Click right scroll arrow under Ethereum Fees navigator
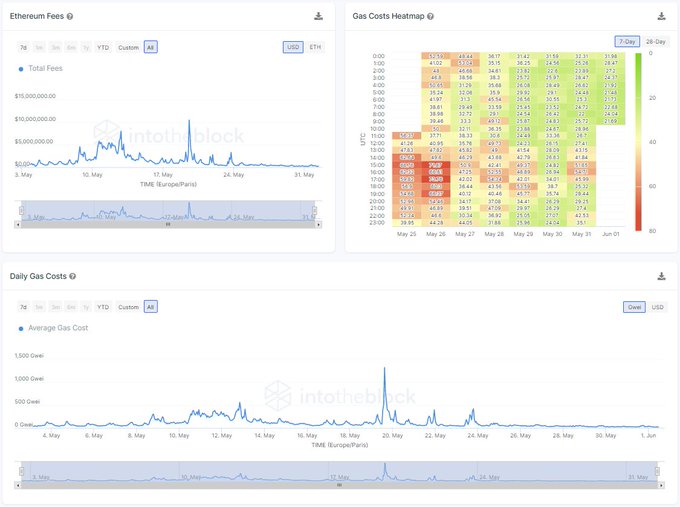Screen dimensions: 680x507 [x=319, y=225]
